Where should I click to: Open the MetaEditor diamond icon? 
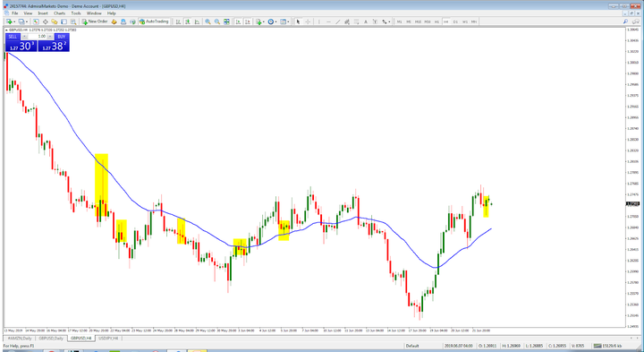click(114, 21)
